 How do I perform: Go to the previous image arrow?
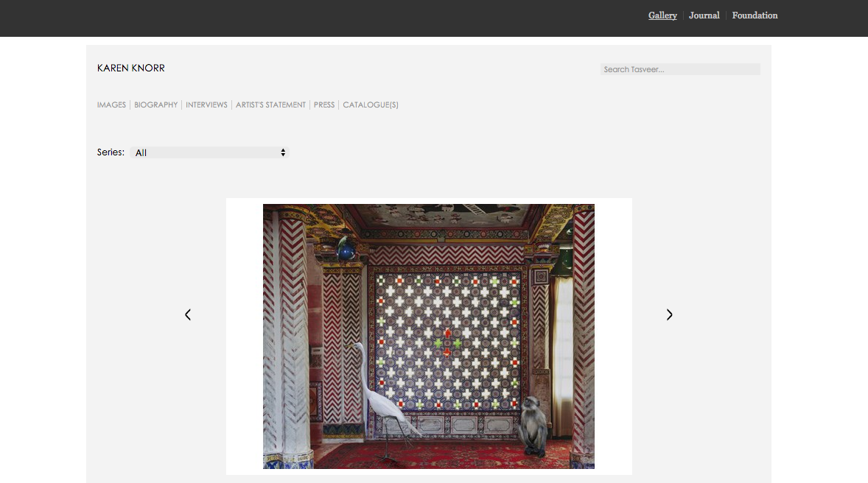point(188,314)
